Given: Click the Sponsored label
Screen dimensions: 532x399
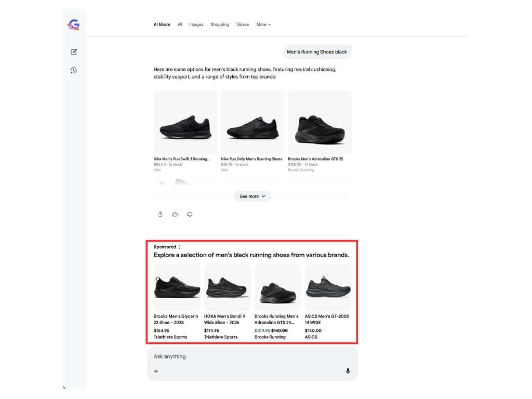Looking at the screenshot, I should coord(165,247).
